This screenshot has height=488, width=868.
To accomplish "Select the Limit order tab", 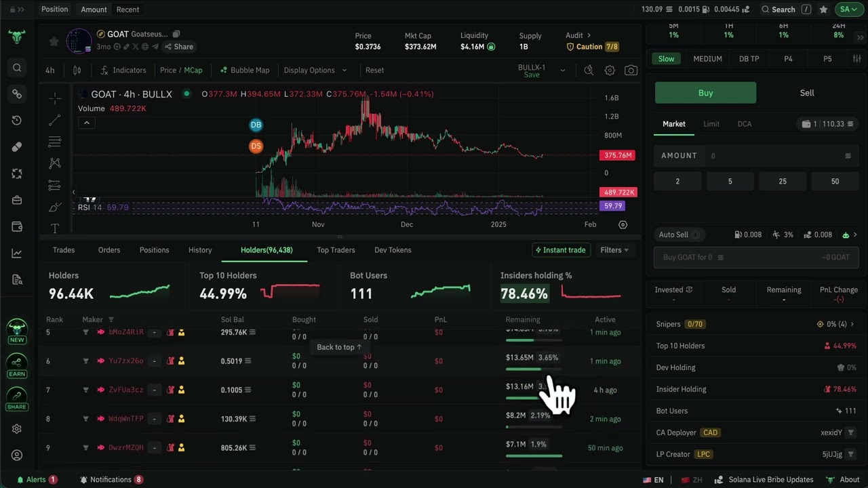I will [711, 124].
